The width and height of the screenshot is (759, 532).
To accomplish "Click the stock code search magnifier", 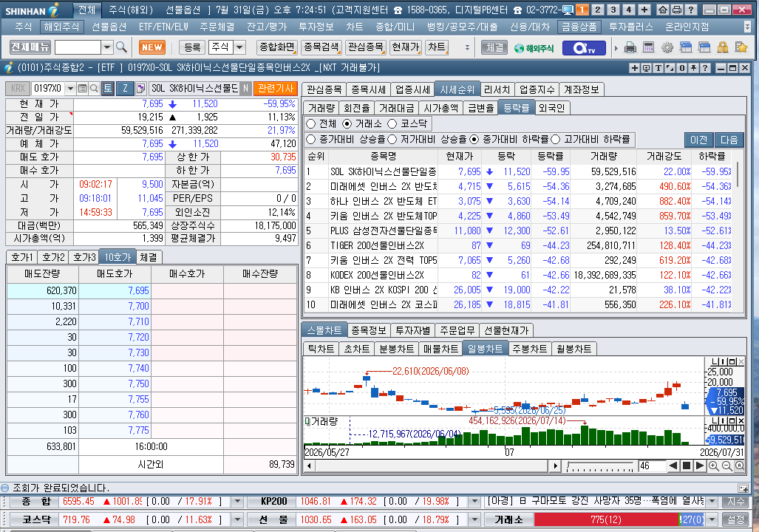I will pos(94,88).
